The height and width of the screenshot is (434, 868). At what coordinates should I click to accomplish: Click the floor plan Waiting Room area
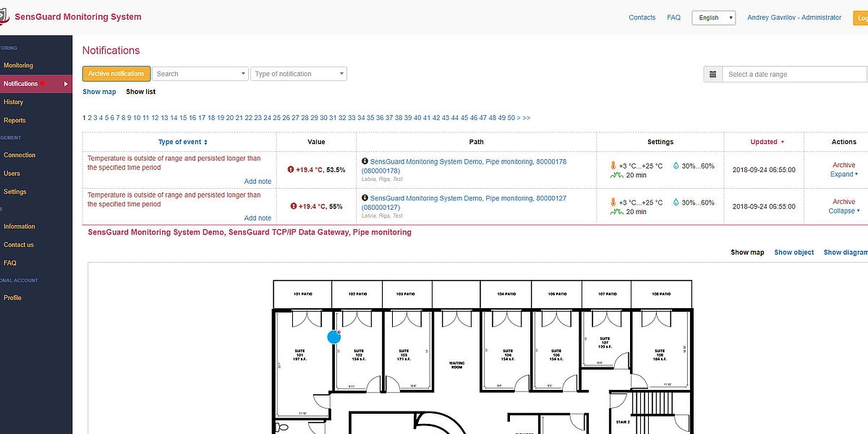tap(456, 364)
